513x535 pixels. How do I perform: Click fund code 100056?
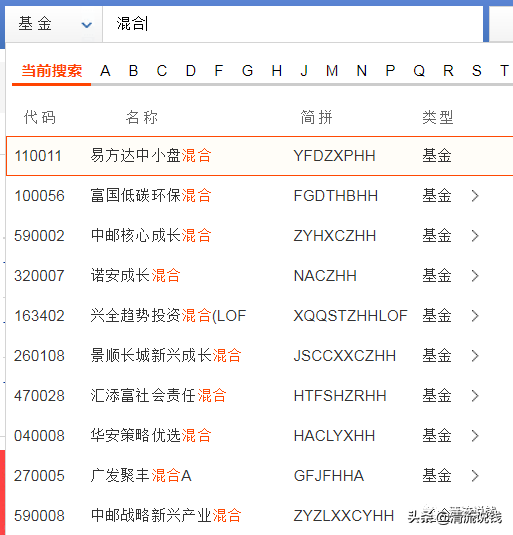coord(39,196)
